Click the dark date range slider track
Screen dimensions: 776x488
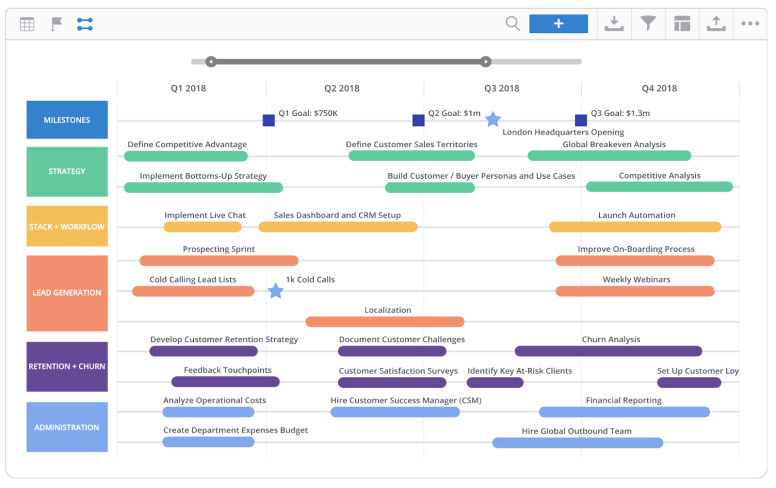point(348,61)
